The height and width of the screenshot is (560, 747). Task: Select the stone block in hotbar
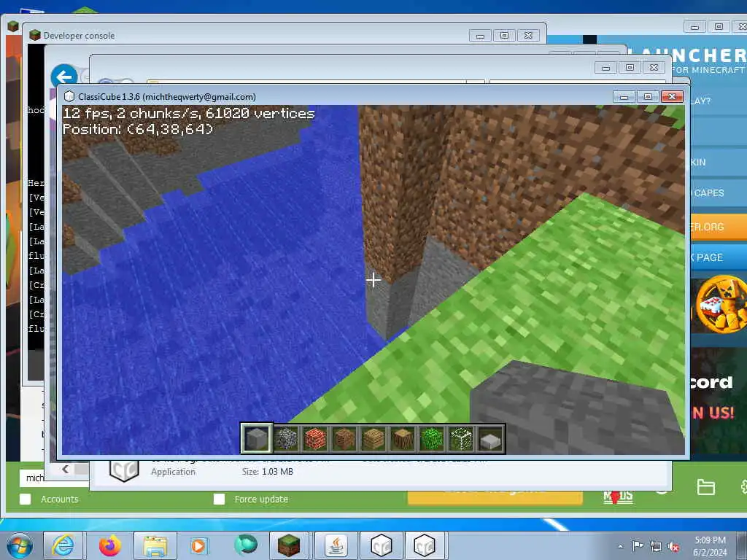pos(257,438)
